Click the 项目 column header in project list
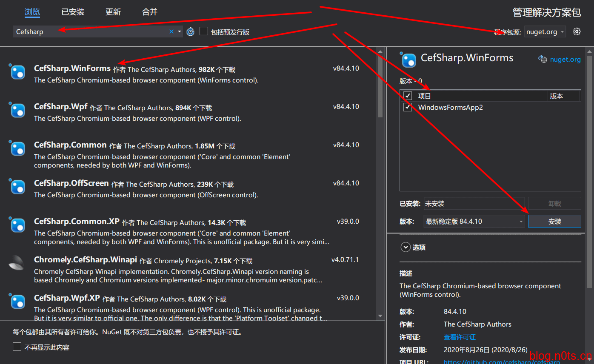The height and width of the screenshot is (364, 594). (482, 96)
